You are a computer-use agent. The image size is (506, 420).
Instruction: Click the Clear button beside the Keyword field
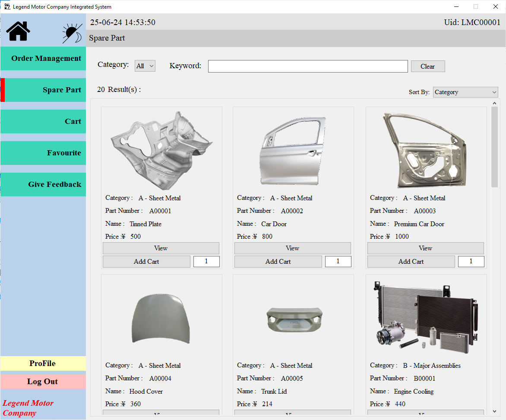click(x=427, y=66)
